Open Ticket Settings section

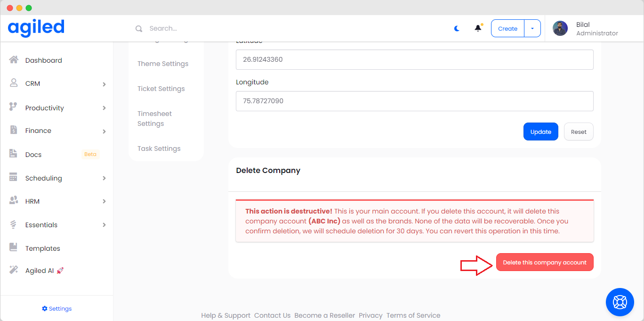click(161, 89)
